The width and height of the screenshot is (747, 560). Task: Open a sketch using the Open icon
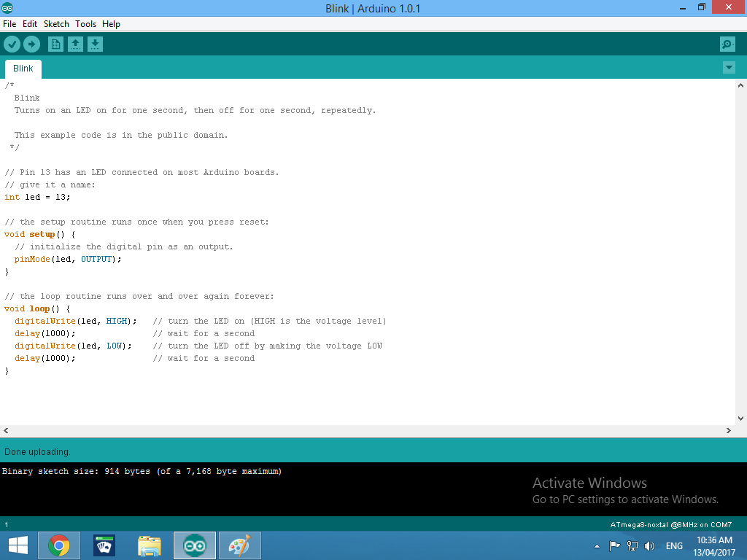[75, 44]
